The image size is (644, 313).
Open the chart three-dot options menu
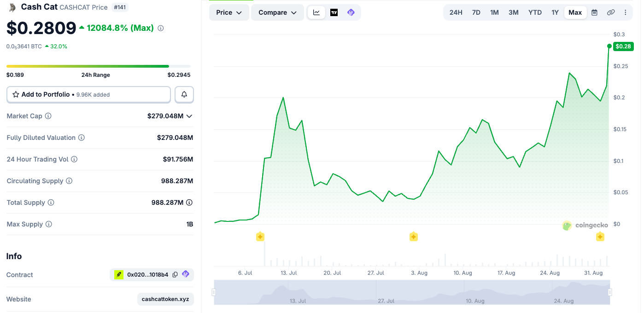[x=625, y=12]
